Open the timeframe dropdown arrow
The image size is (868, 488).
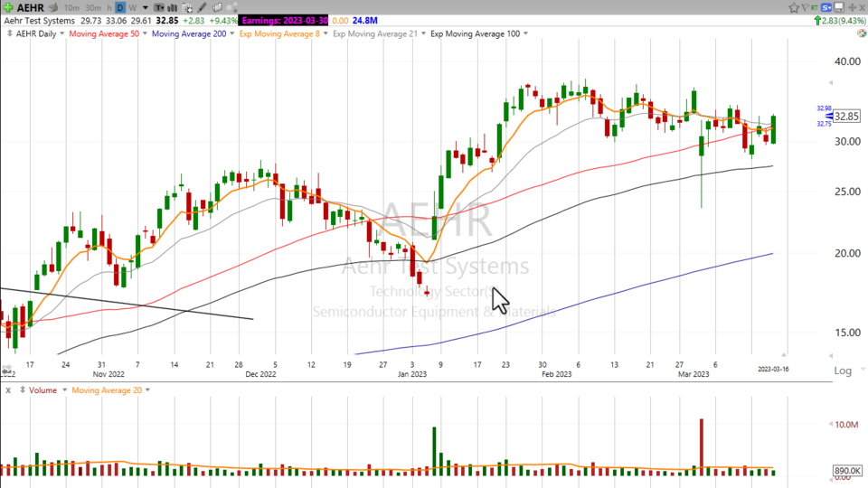coord(145,8)
